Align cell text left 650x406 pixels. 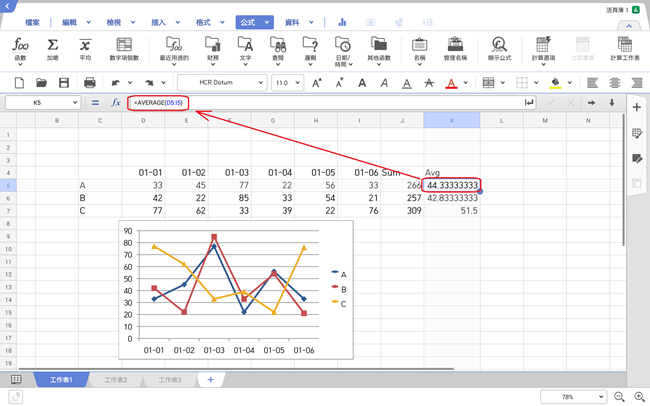pos(592,83)
